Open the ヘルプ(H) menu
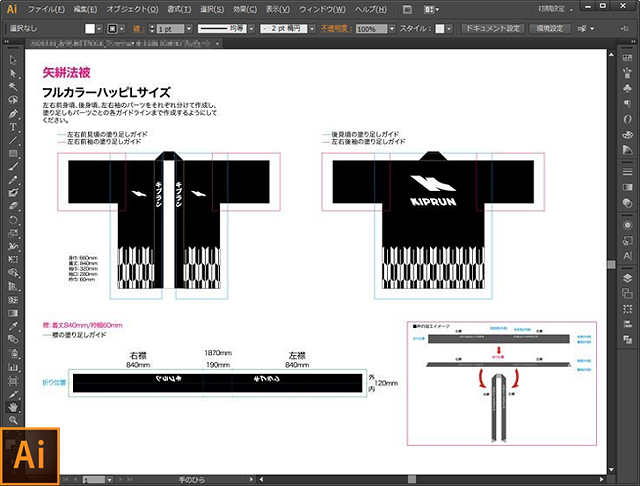This screenshot has height=486, width=640. point(371,9)
